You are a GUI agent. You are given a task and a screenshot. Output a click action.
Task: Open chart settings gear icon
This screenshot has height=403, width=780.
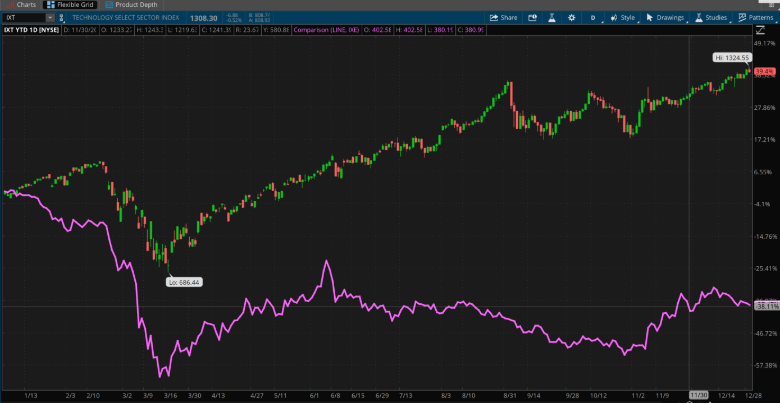[572, 17]
